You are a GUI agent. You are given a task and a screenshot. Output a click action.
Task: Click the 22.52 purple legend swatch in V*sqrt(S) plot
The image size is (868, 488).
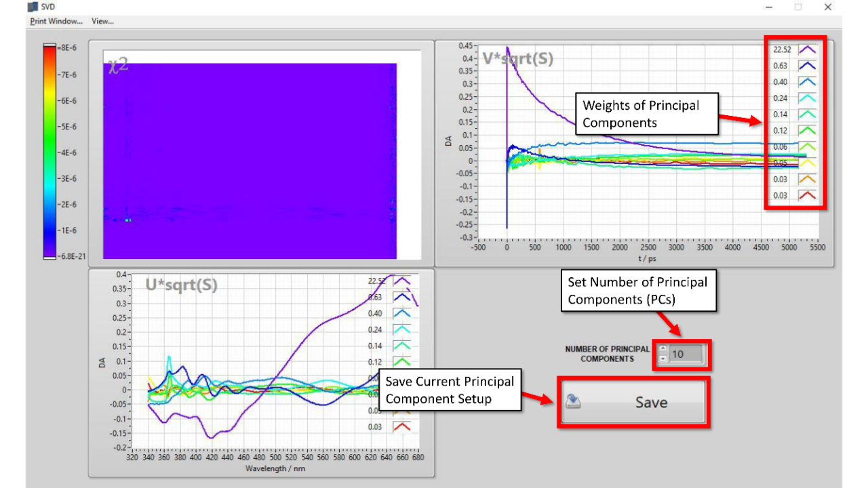[808, 49]
